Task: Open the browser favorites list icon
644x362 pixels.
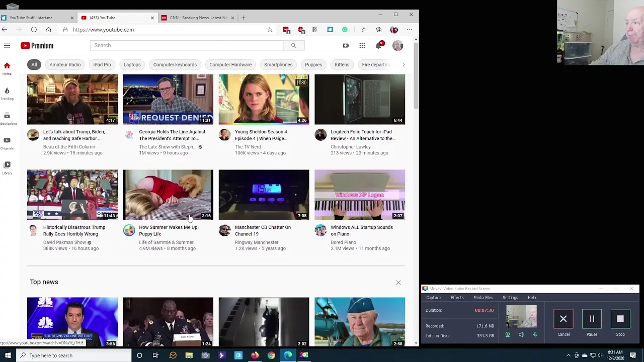Action: pyautogui.click(x=364, y=30)
